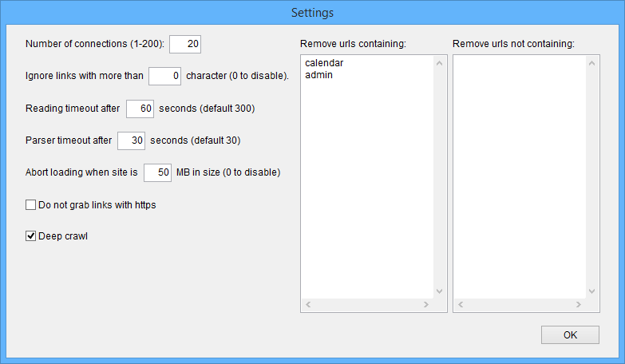
Task: Click down arrow of Remove urls containing scrollbar
Action: (438, 291)
